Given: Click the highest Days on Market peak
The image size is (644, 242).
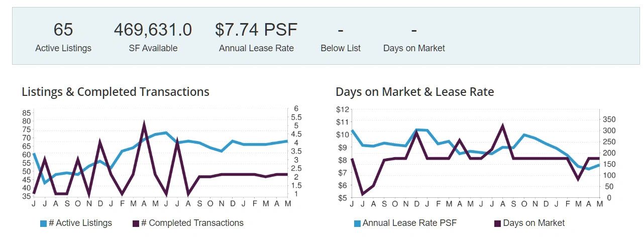Looking at the screenshot, I should (502, 126).
